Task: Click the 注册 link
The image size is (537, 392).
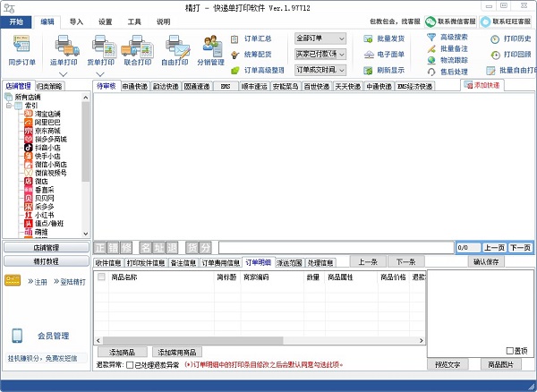Action: click(38, 282)
